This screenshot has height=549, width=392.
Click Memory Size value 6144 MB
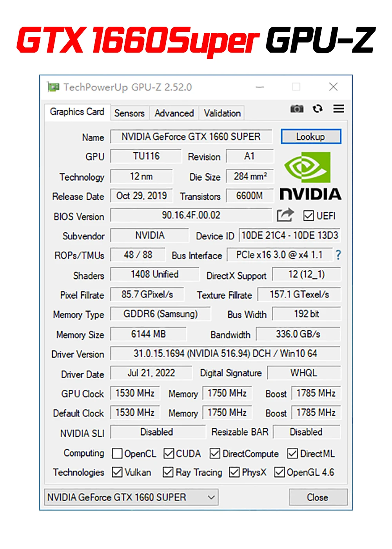[149, 334]
